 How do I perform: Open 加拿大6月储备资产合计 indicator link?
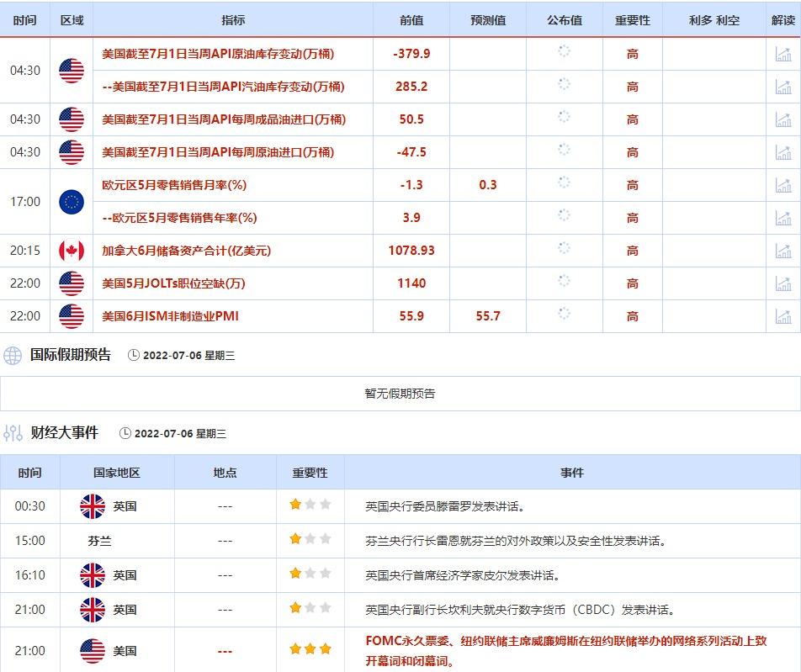pyautogui.click(x=186, y=251)
